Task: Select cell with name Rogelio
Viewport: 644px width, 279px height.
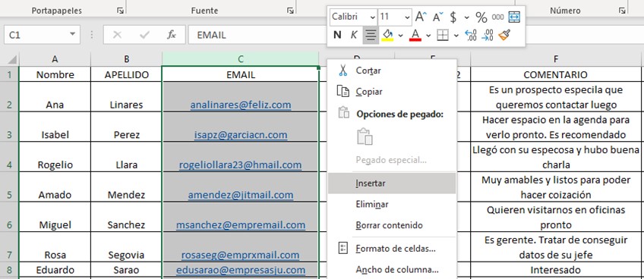Action: tap(55, 157)
